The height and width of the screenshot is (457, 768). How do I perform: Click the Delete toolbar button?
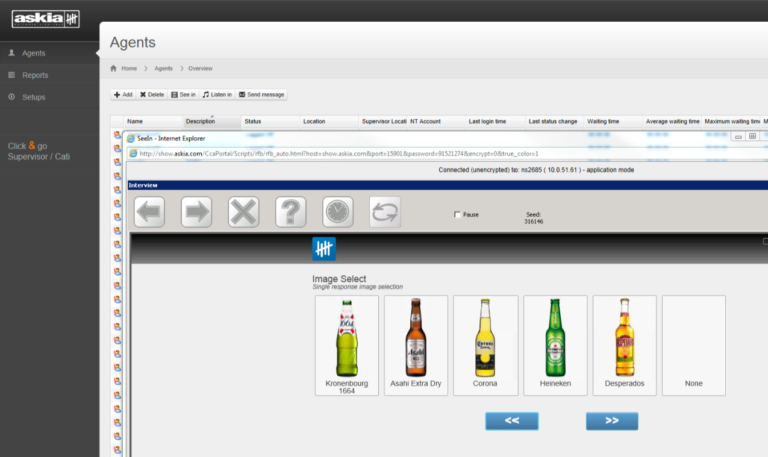pos(152,95)
